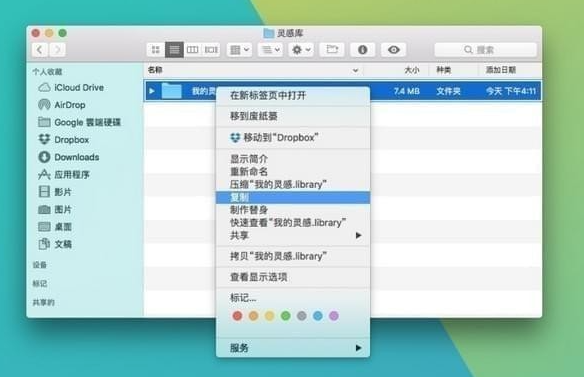Open the gear action menu
The height and width of the screenshot is (377, 584).
click(301, 50)
